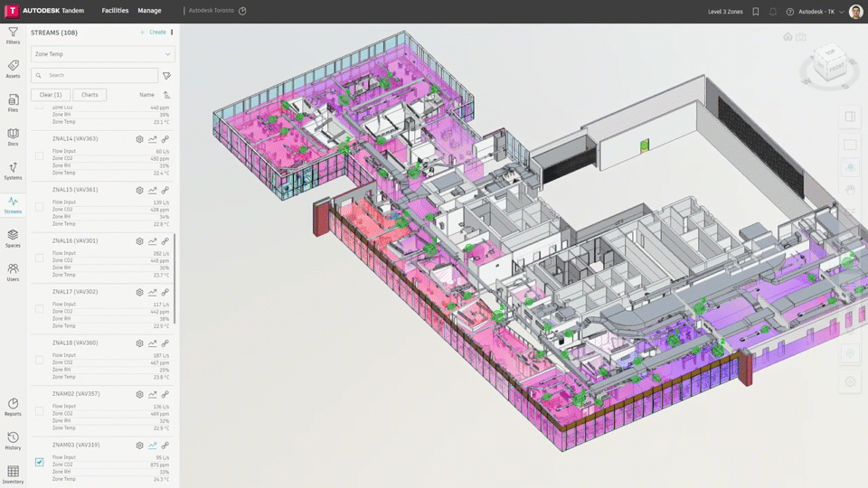Uncheck the ZNAM03 (VAV319) checkbox
The image size is (868, 488).
[x=39, y=462]
